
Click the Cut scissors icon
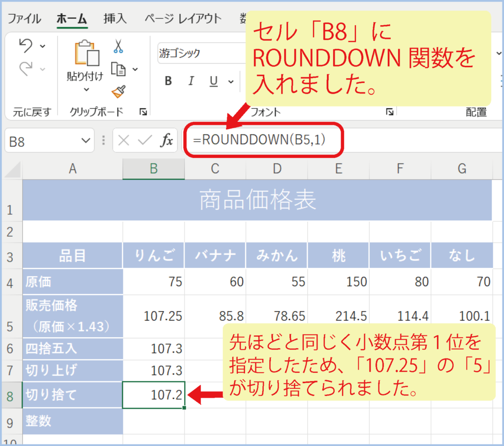pos(118,46)
